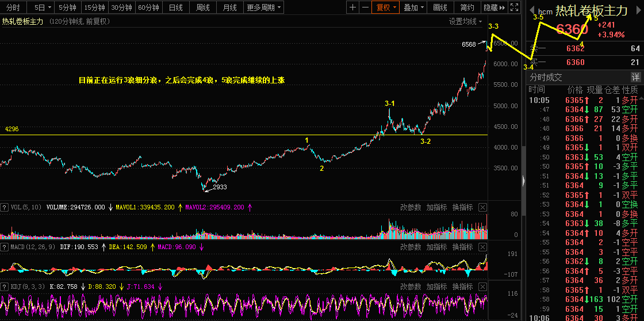
Task: Click the 仓差 column header
Action: tap(611, 90)
